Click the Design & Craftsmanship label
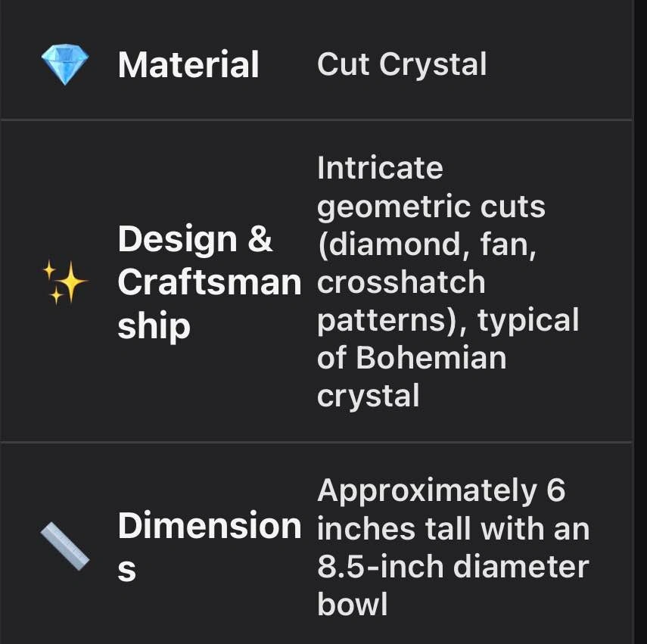 point(209,282)
